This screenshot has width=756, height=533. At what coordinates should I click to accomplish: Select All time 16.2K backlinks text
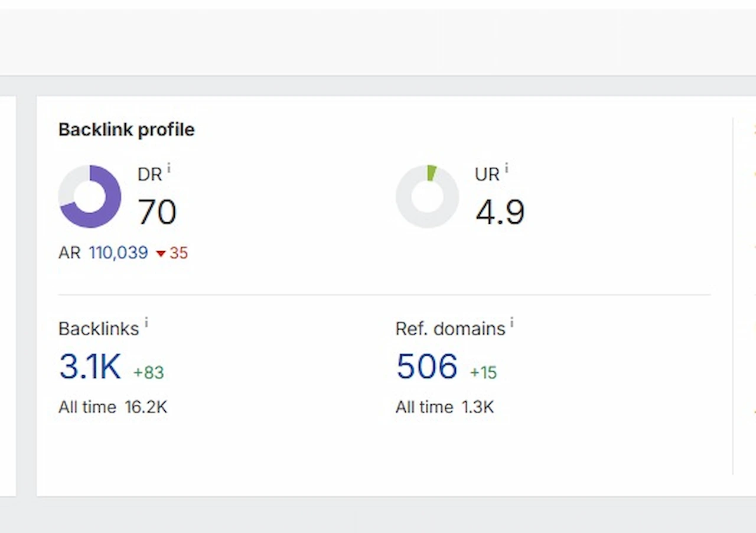(113, 407)
